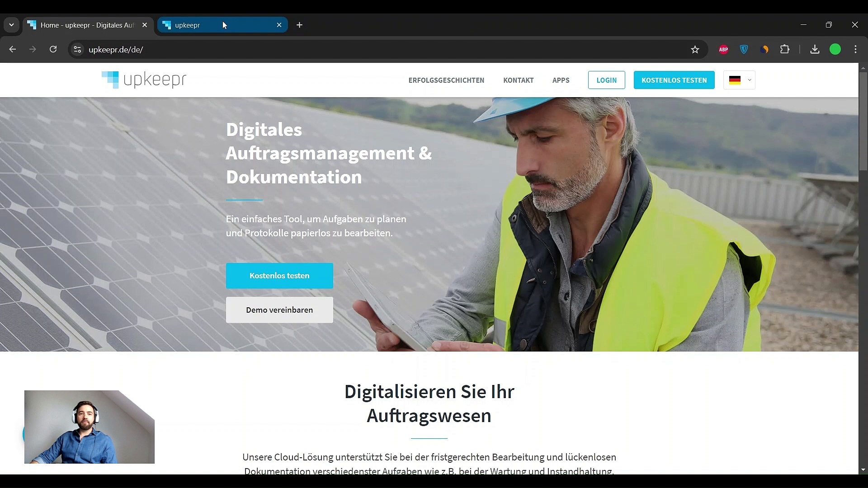
Task: Open the green profile avatar
Action: (x=835, y=50)
